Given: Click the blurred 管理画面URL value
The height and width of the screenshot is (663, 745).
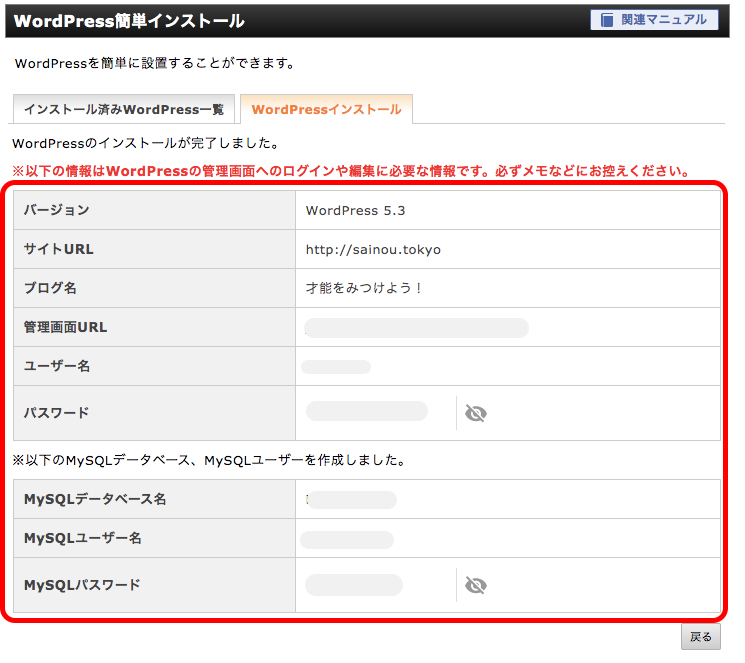Looking at the screenshot, I should [x=417, y=328].
